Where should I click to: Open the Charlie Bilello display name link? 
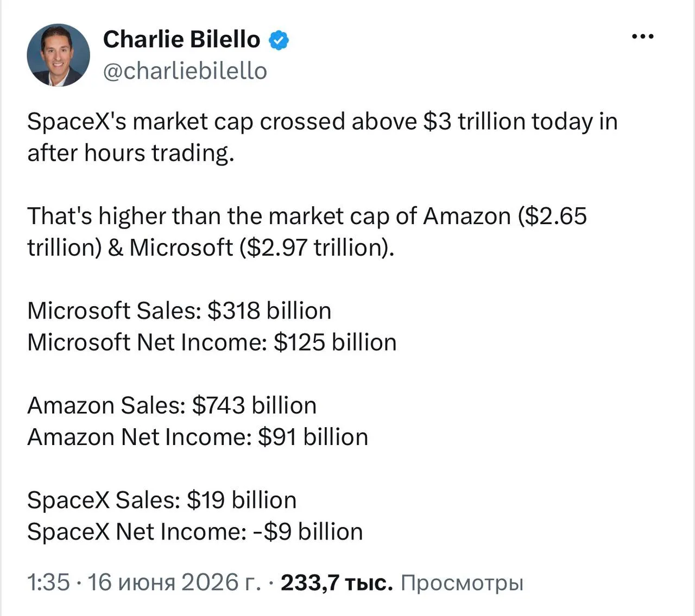point(181,40)
